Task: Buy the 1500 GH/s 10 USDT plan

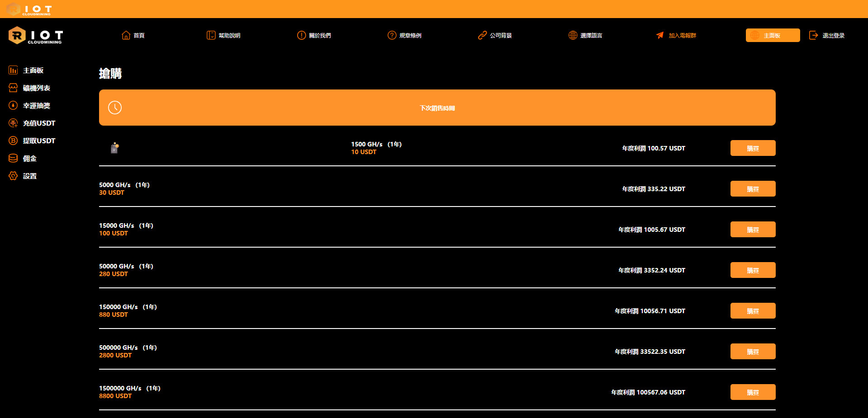Action: (x=753, y=148)
